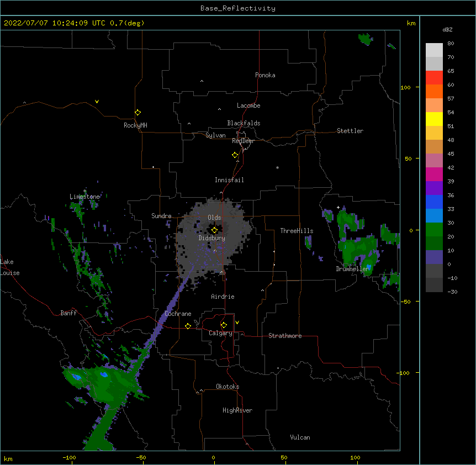Click the Lacombe city label

(x=248, y=105)
